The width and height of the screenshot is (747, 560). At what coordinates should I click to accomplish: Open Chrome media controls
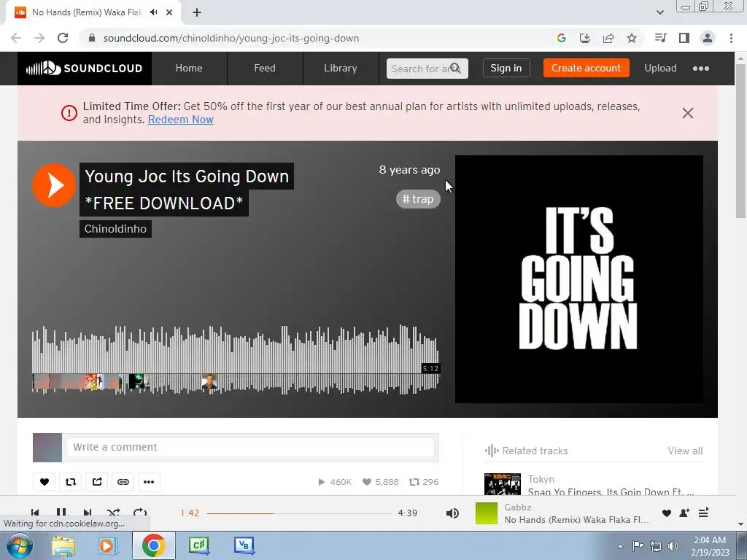pos(660,38)
